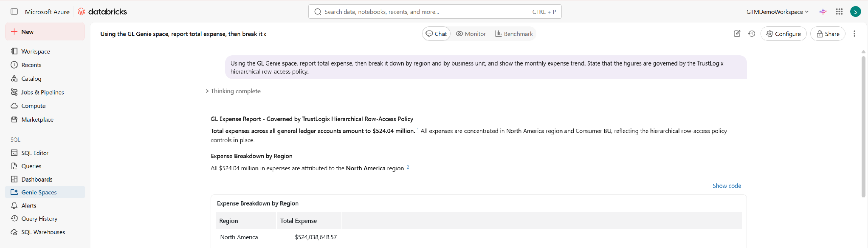Click the Total Expense column header
The image size is (868, 248).
pos(309,221)
